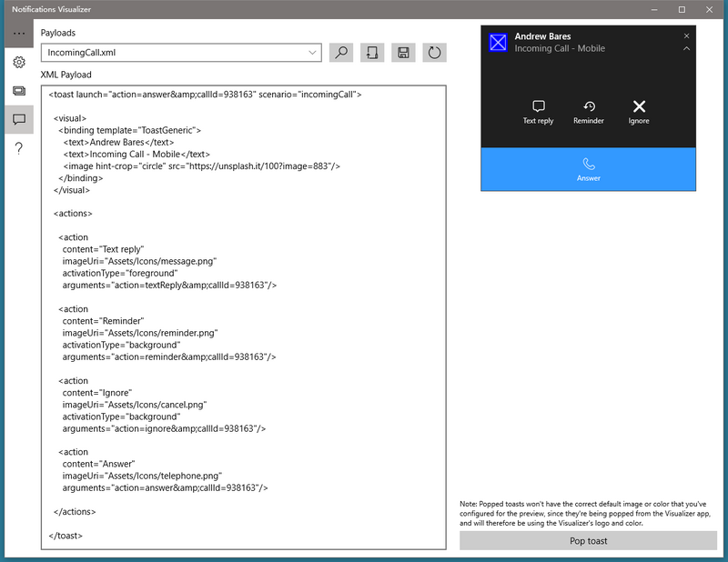
Task: Click the Andrew Bares toast title
Action: click(542, 36)
